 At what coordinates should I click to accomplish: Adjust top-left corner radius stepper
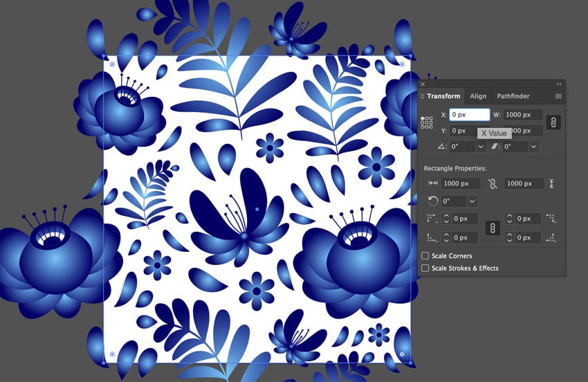click(x=446, y=219)
